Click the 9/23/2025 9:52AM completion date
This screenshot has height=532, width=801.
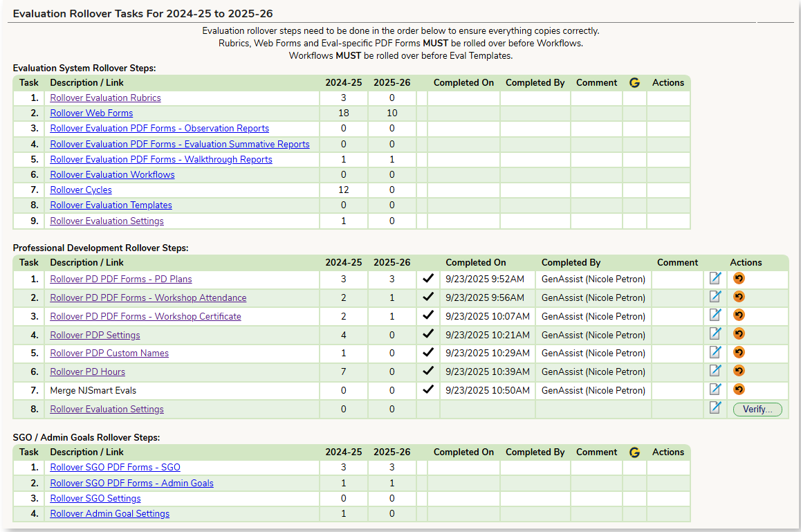(485, 279)
